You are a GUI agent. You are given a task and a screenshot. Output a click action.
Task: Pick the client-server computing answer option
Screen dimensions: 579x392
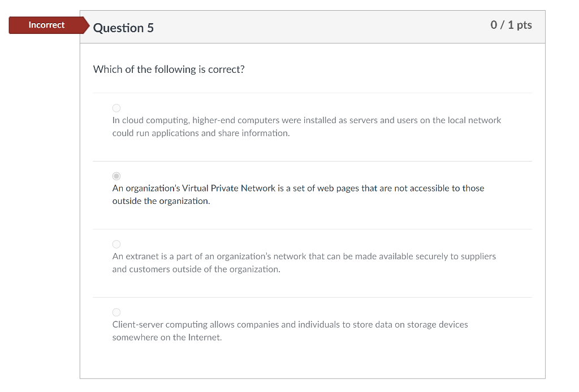pyautogui.click(x=116, y=312)
